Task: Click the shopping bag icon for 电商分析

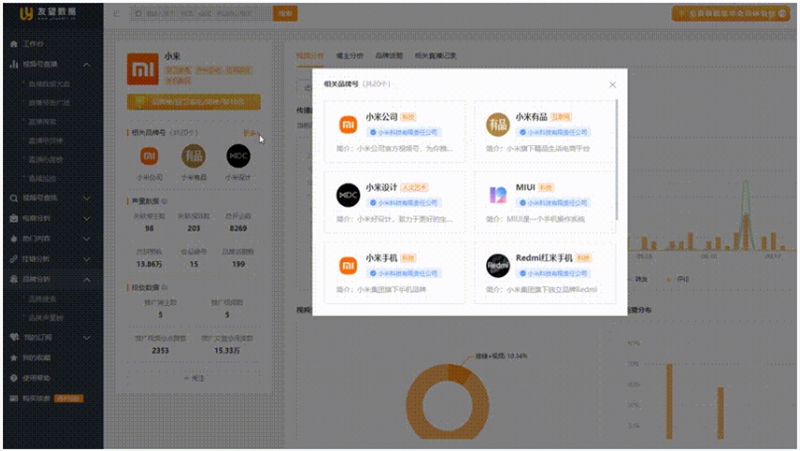Action: click(14, 218)
